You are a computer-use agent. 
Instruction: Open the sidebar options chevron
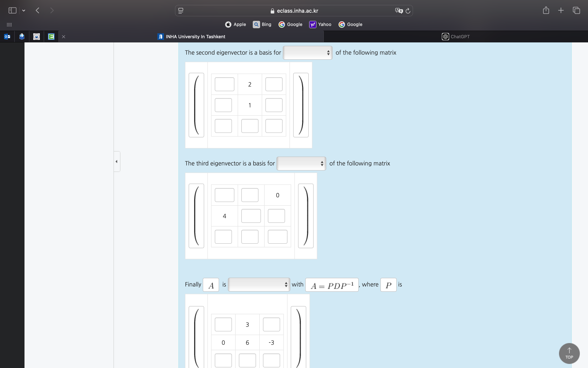tap(23, 10)
